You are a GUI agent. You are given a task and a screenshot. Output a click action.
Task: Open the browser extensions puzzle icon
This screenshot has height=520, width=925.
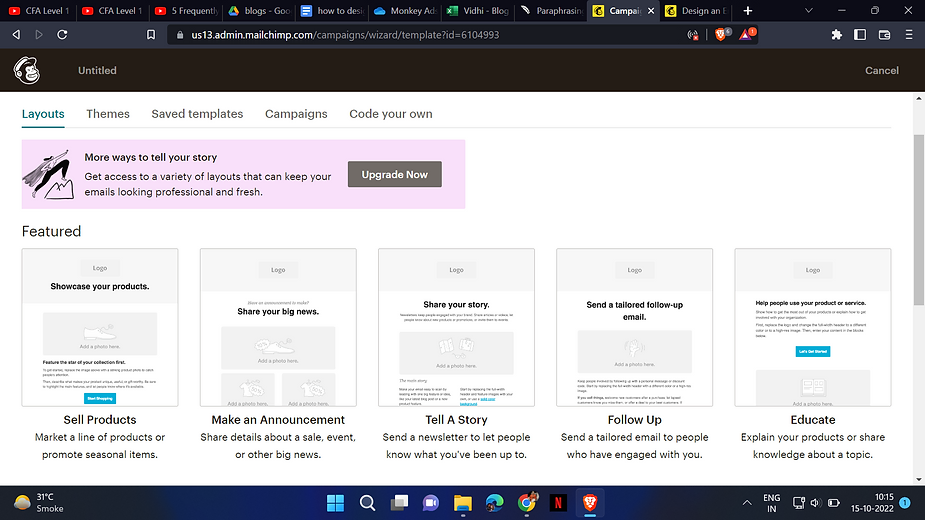[x=836, y=34]
